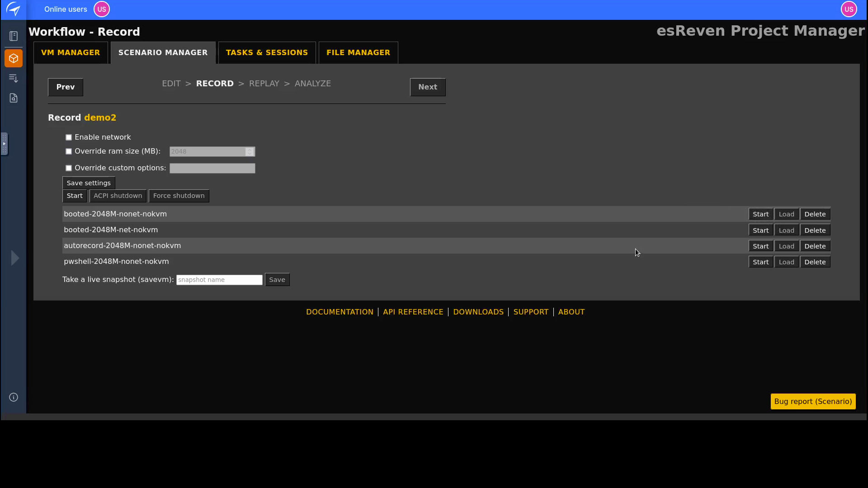Open the sorted list sidebar icon

(x=14, y=79)
